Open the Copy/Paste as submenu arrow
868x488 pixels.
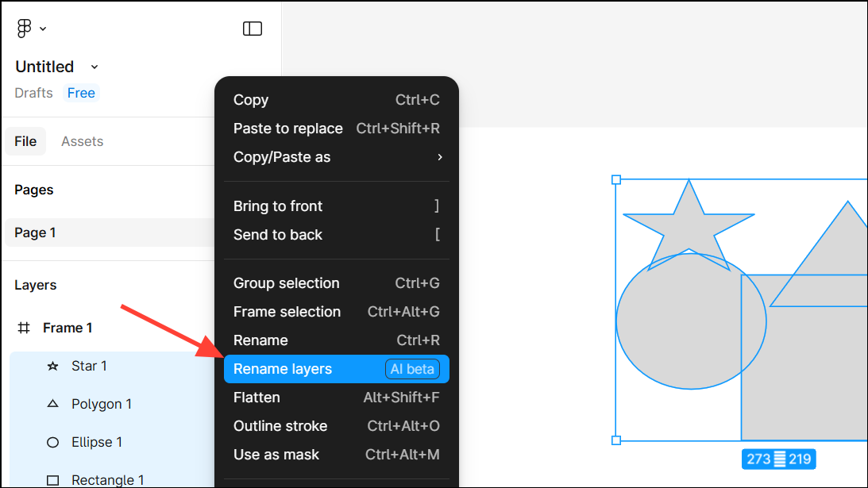pos(439,157)
